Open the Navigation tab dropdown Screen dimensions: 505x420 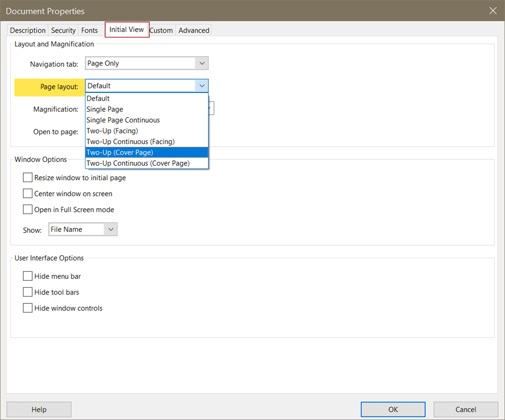point(202,63)
